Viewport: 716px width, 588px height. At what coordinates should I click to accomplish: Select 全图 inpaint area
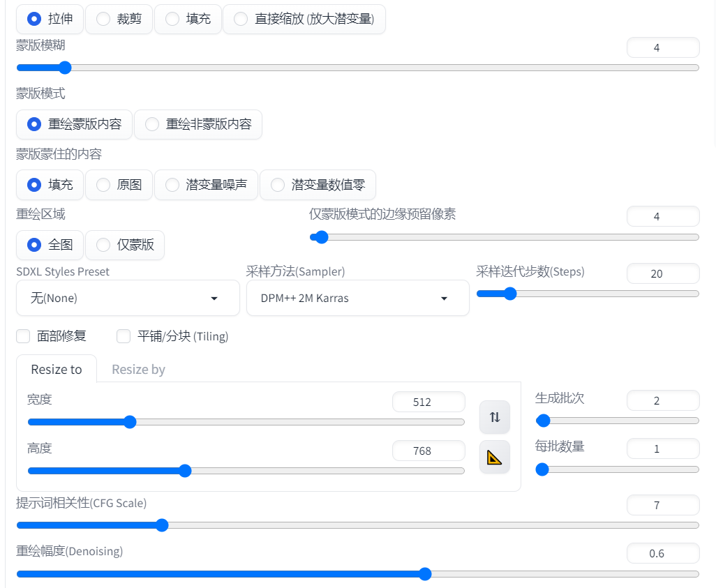[x=50, y=245]
